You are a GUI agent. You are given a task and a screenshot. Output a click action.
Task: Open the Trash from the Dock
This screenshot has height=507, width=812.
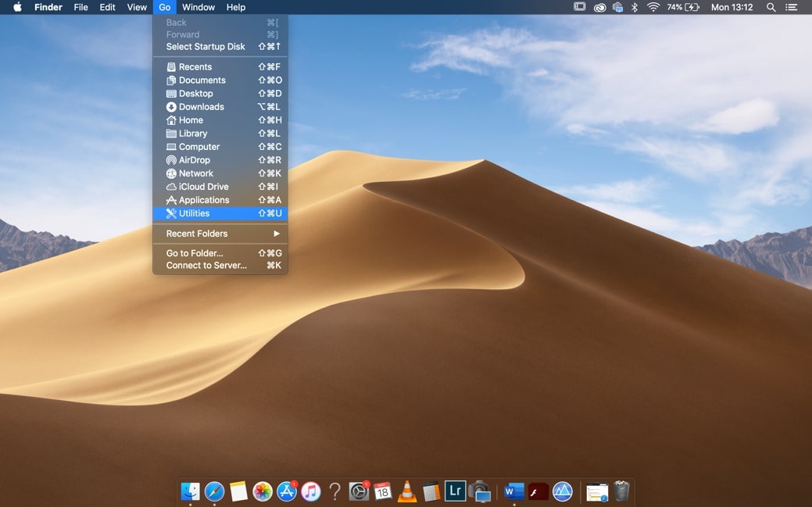coord(621,491)
